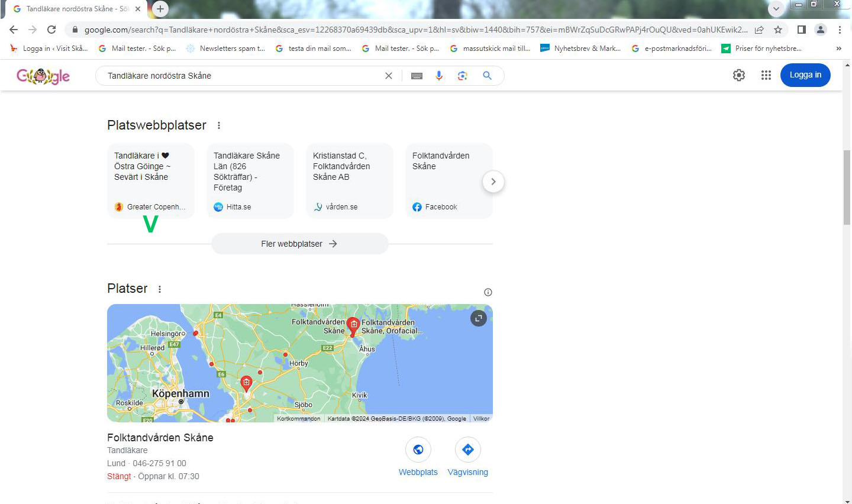Screen dimensions: 852x504
Task: Open the 'Priser för nyhetsbre...' bookmark
Action: pos(761,49)
